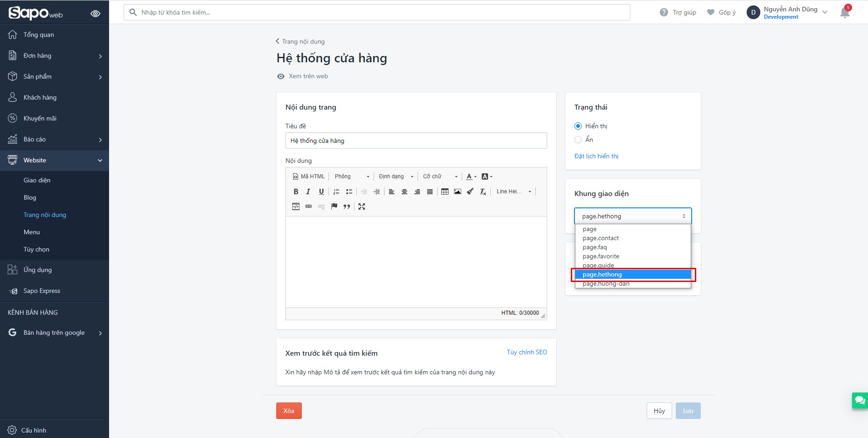Open the Nguyễn Anh Dũng account menu
This screenshot has width=868, height=438.
[x=787, y=12]
